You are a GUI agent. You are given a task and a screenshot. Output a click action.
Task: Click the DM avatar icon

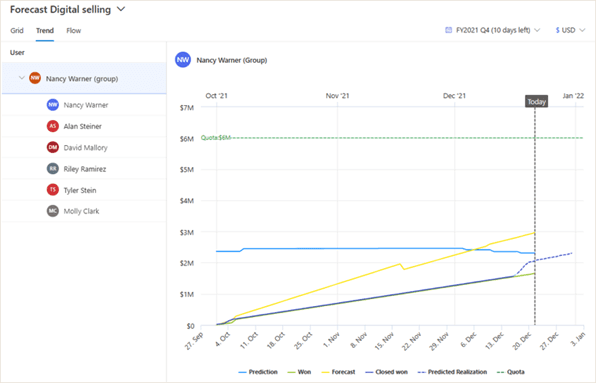(53, 147)
